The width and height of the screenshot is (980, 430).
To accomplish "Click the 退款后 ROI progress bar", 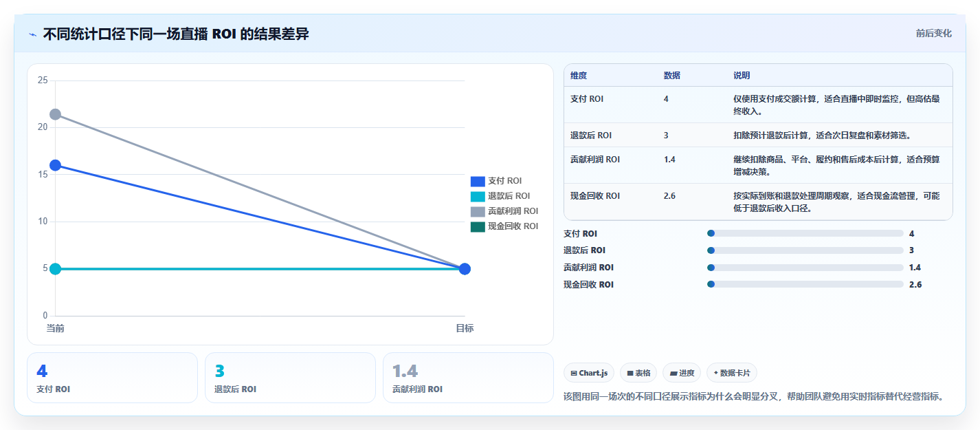I will [805, 250].
